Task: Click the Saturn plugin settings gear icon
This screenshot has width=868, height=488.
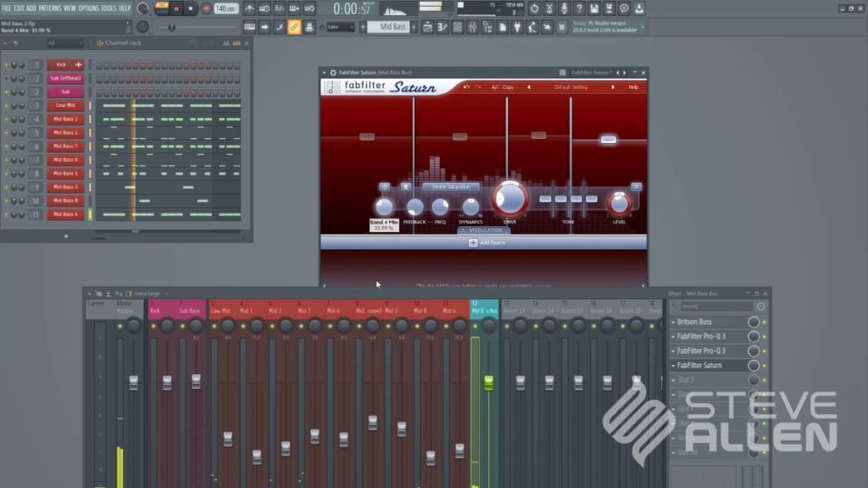Action: [333, 73]
